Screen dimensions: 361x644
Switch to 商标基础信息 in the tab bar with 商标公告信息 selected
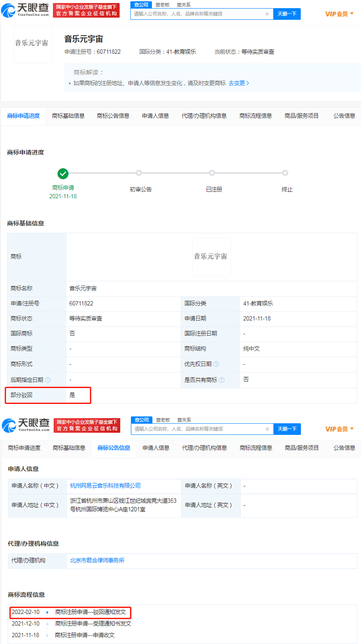point(69,448)
